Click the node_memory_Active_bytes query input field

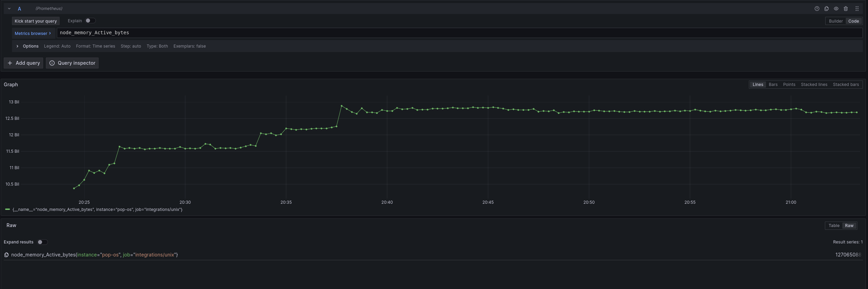click(459, 33)
